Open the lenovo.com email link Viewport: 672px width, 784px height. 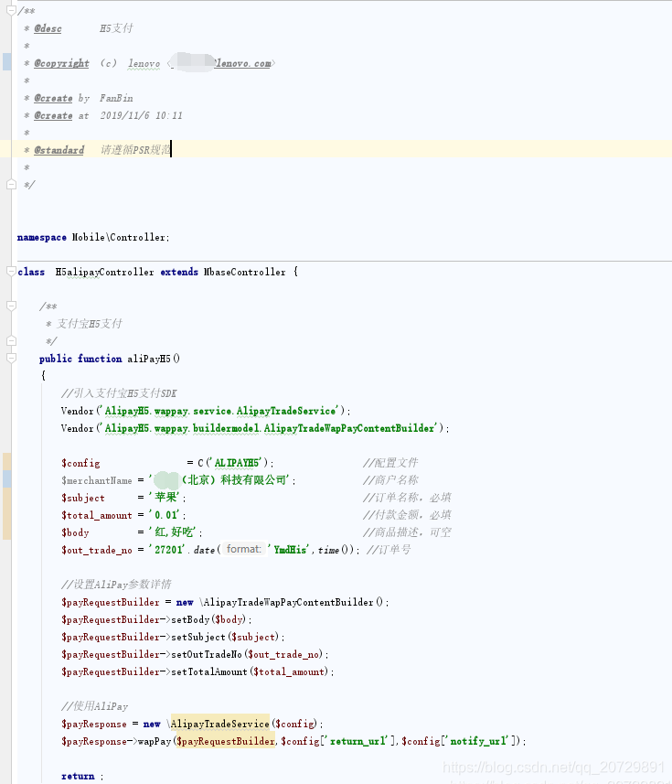pyautogui.click(x=244, y=63)
